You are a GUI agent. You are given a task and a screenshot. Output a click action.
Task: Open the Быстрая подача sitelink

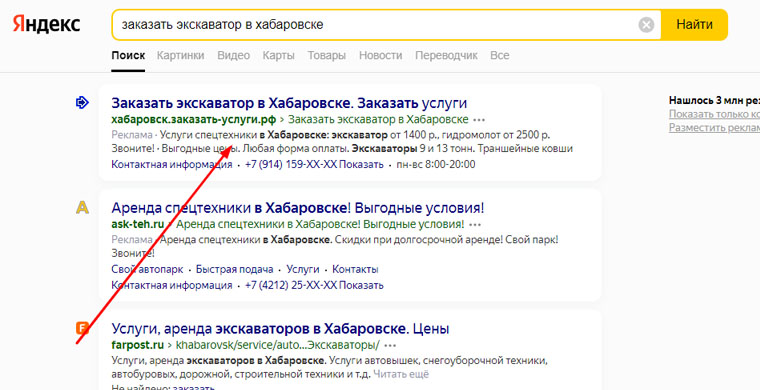[x=235, y=269]
